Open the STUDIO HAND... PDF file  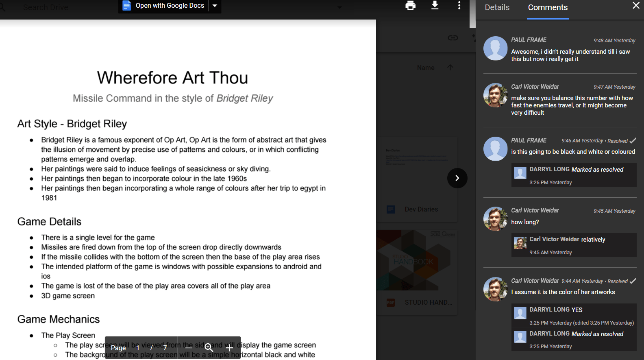(x=428, y=303)
